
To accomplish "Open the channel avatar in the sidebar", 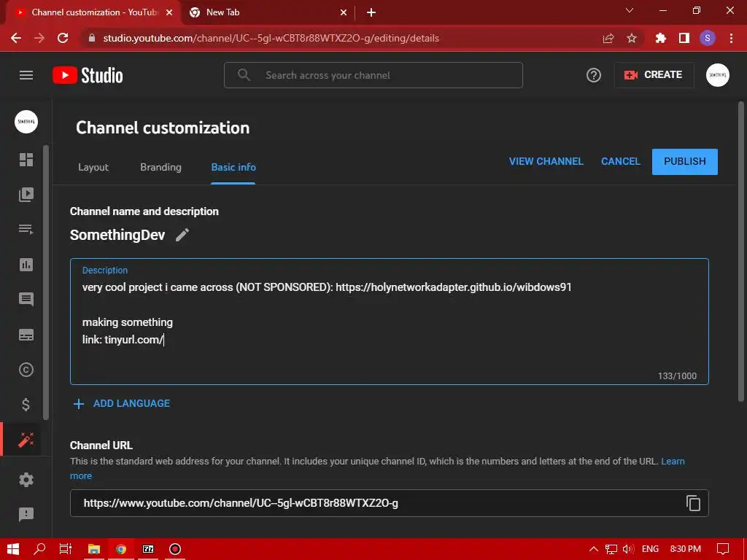I will coord(26,122).
